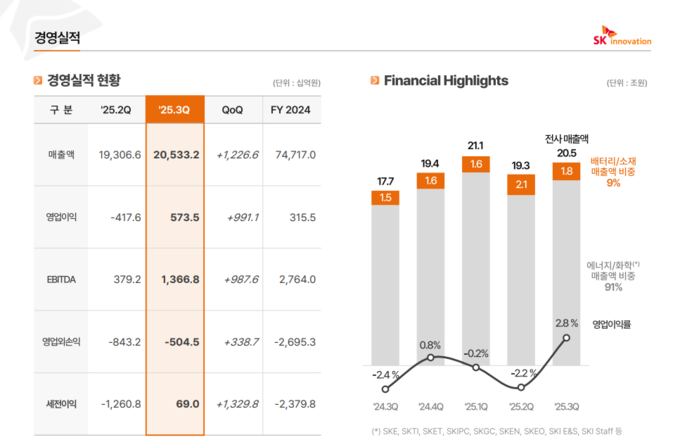Select the '25.3Q line marker at 2.8%
680x447 pixels.
tap(567, 338)
